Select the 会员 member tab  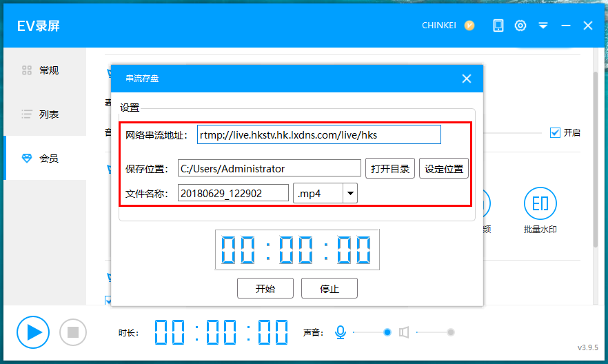(45, 159)
